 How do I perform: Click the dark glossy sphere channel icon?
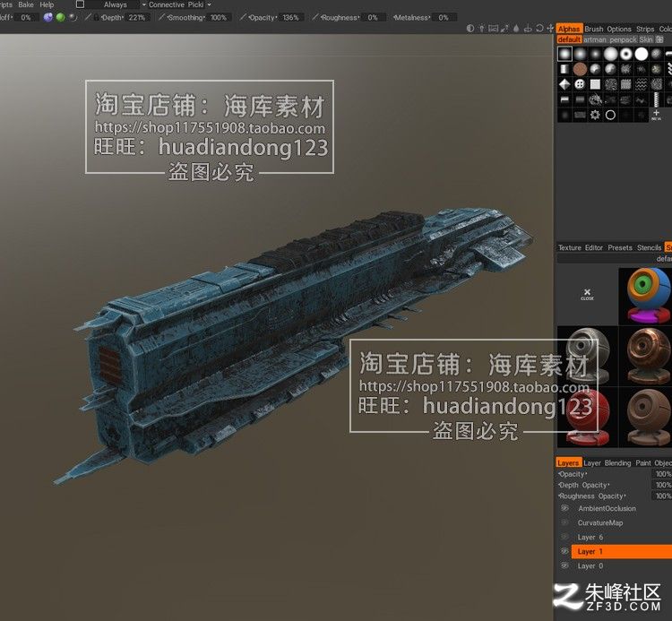[x=73, y=17]
